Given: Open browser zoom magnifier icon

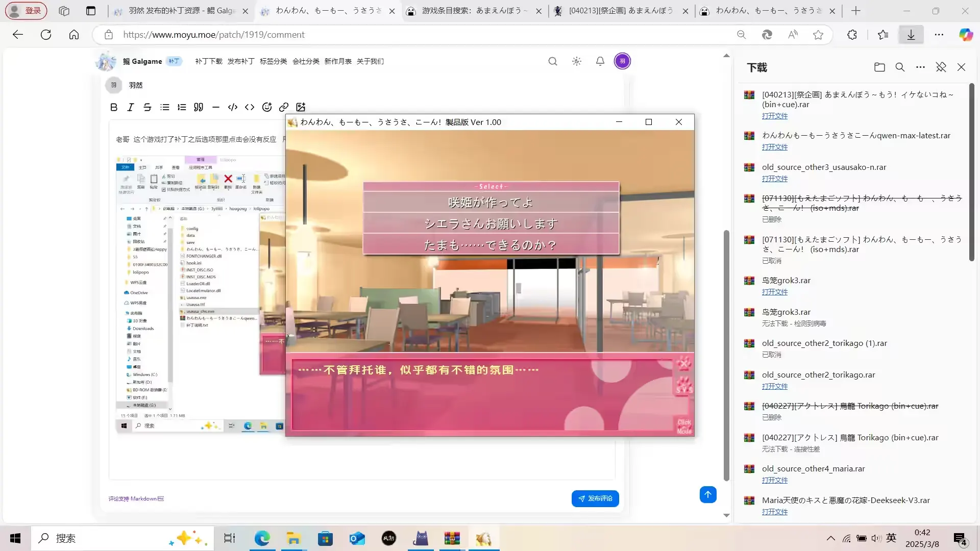Looking at the screenshot, I should [x=742, y=35].
